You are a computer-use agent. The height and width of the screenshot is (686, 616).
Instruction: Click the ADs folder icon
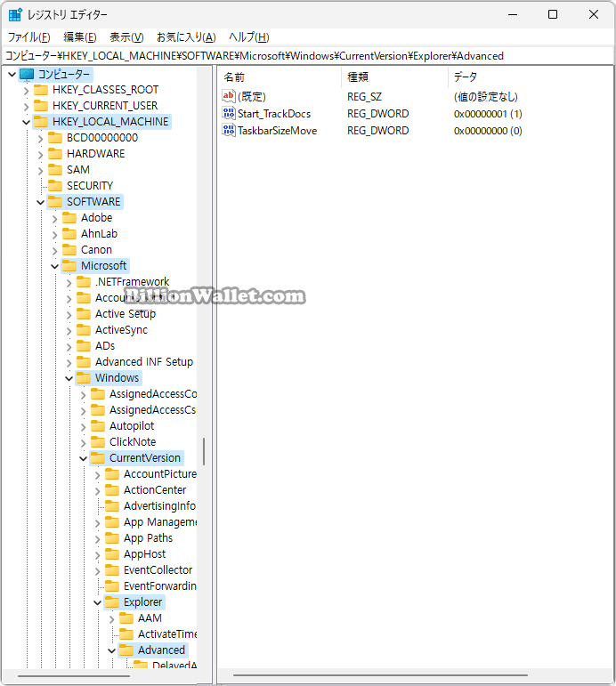(x=84, y=346)
